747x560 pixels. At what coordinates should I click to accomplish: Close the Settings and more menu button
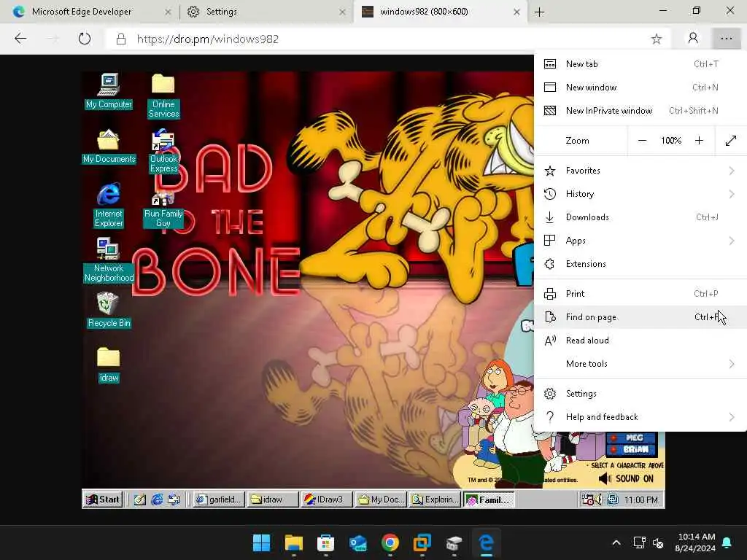point(726,39)
